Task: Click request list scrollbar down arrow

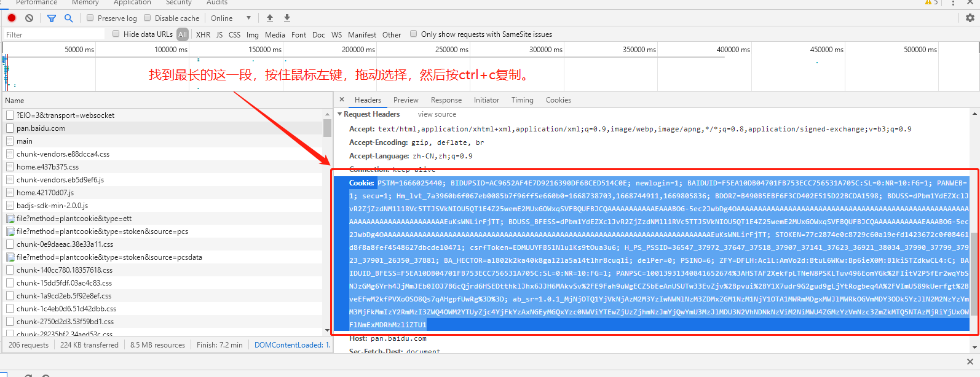Action: (x=327, y=331)
